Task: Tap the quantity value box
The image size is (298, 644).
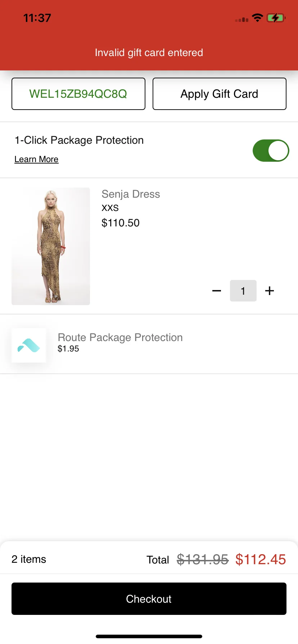Action: point(243,291)
